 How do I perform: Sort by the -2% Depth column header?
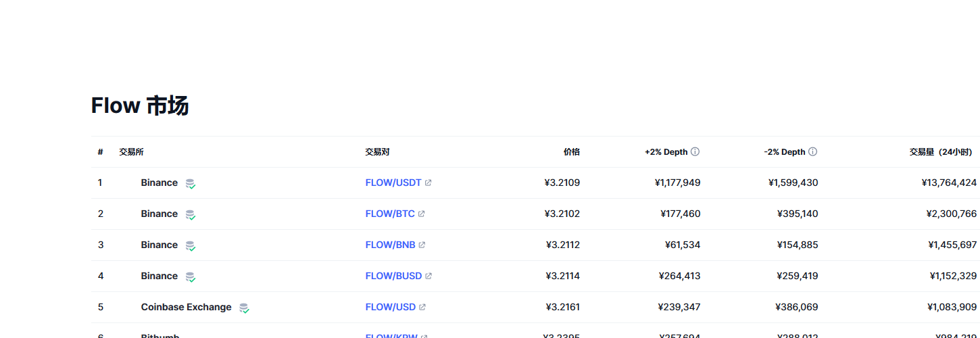tap(785, 152)
